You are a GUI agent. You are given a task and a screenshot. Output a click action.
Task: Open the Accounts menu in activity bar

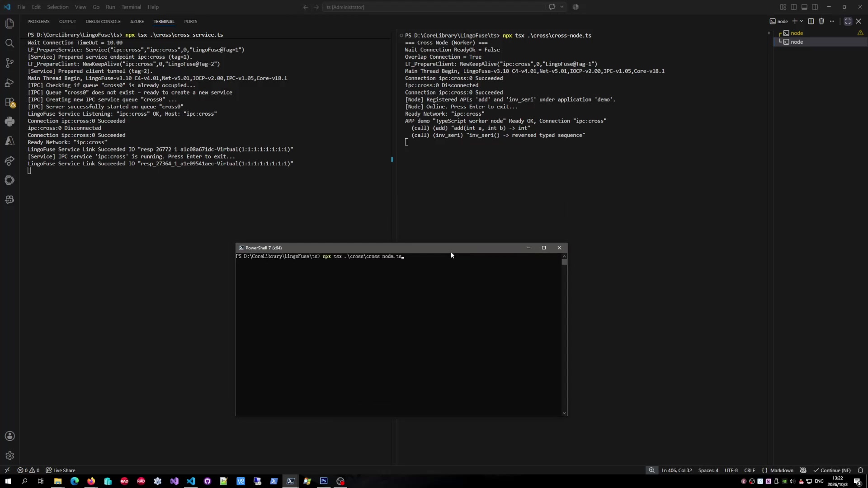[9, 436]
